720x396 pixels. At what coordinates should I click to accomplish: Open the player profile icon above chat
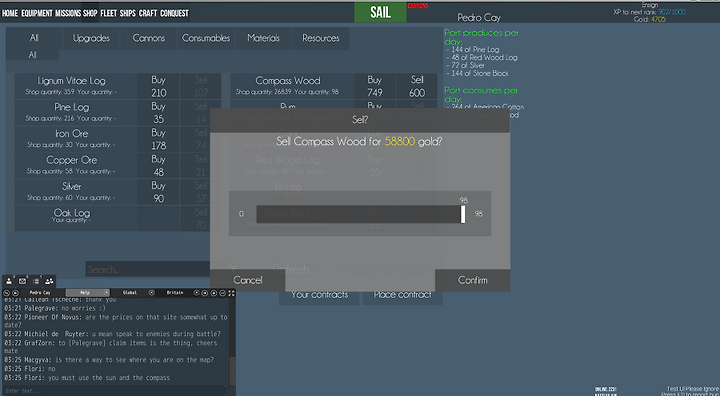pos(9,281)
